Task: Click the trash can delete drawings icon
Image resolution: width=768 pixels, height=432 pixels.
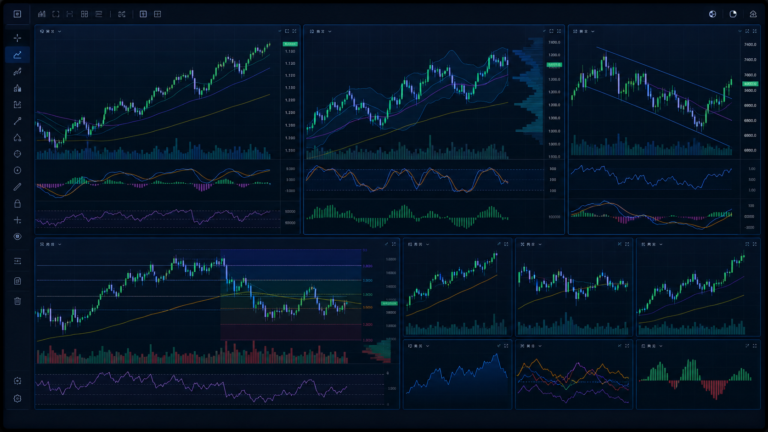Action: point(18,301)
